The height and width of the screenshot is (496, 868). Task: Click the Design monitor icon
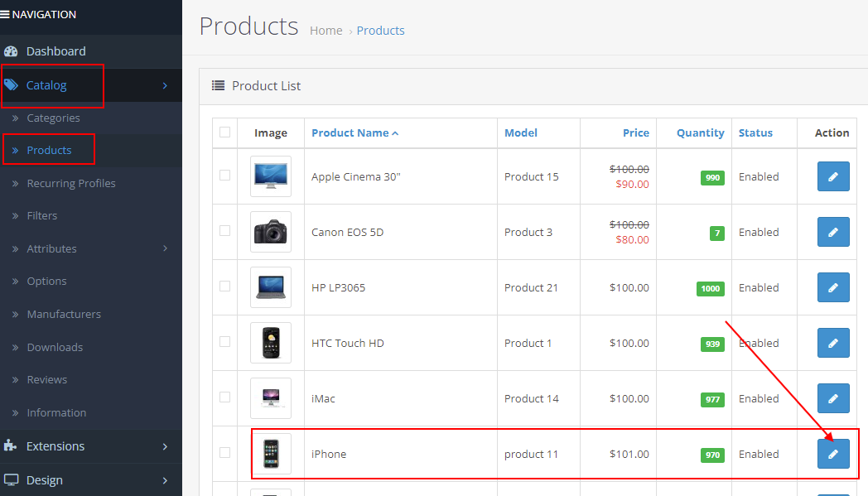point(11,480)
